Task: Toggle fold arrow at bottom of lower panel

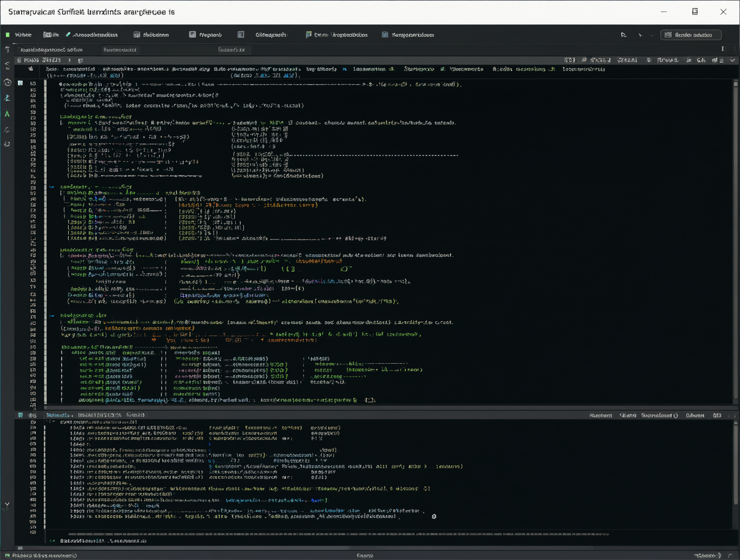Action: [52, 541]
